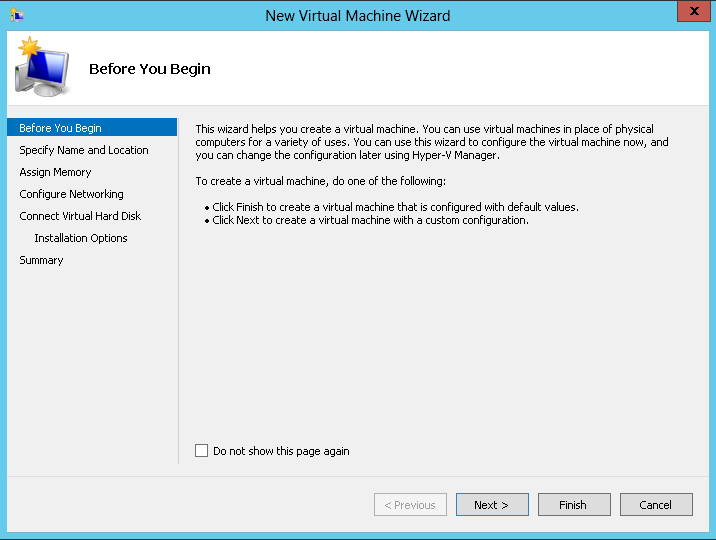The width and height of the screenshot is (716, 540).
Task: Click the 'New Virtual Machine Wizard' title text
Action: pos(358,16)
